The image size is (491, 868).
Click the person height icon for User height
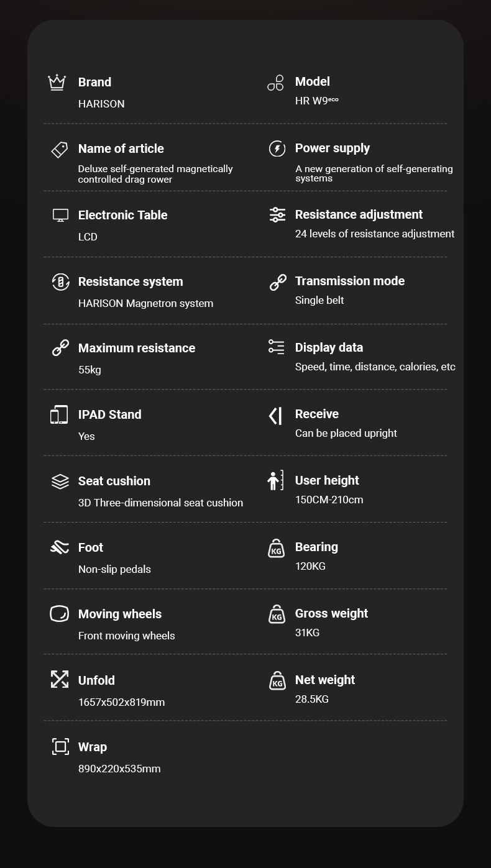(x=275, y=480)
